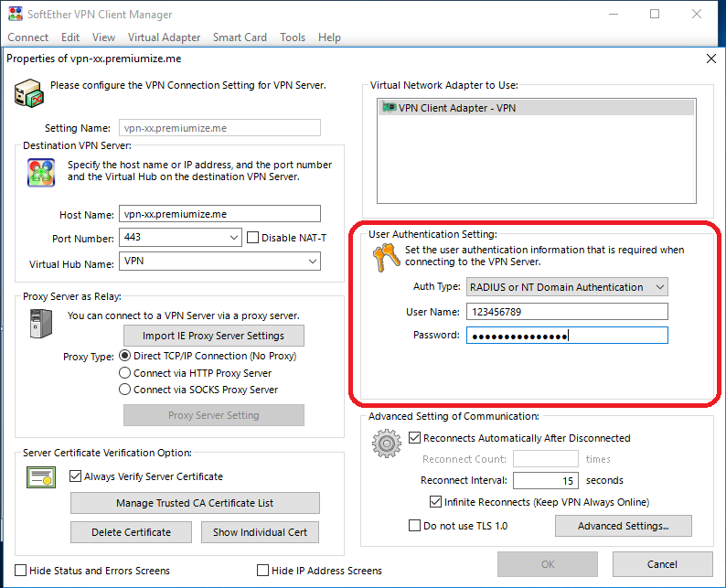This screenshot has height=588, width=726.
Task: Open the Virtual Adapter menu
Action: tap(164, 37)
